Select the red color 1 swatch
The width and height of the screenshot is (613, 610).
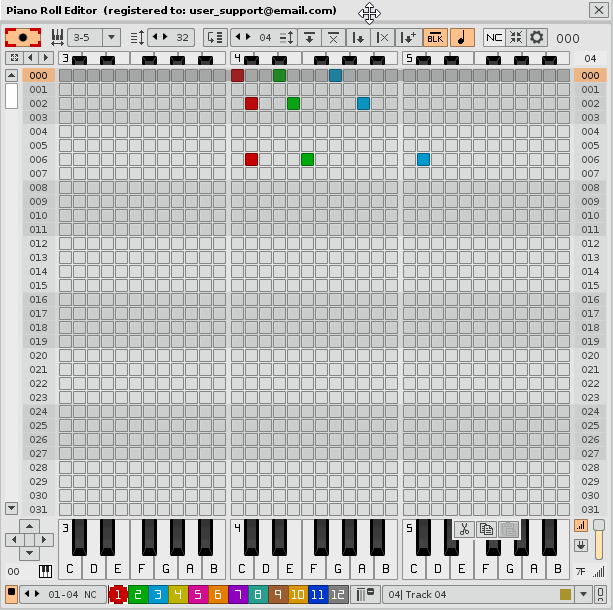(x=118, y=595)
